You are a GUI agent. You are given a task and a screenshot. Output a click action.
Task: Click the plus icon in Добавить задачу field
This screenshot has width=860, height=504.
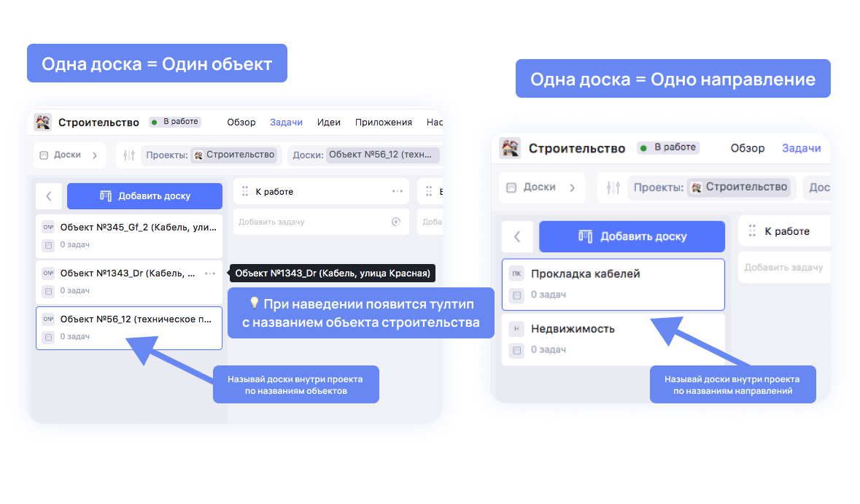point(396,222)
